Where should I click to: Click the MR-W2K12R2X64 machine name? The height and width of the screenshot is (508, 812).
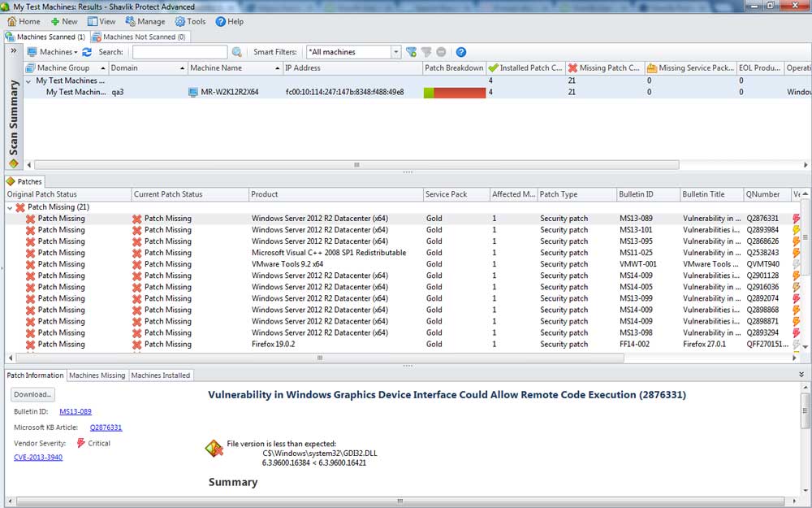pyautogui.click(x=230, y=93)
